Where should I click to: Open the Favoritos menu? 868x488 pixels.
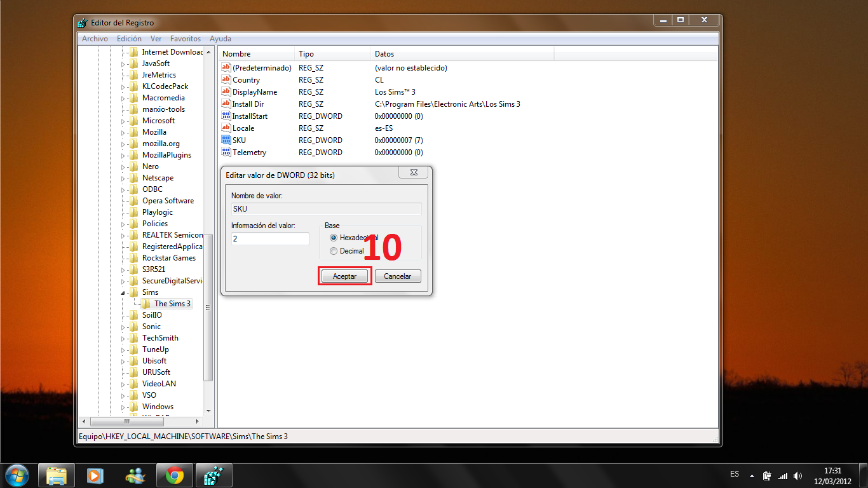(x=186, y=39)
